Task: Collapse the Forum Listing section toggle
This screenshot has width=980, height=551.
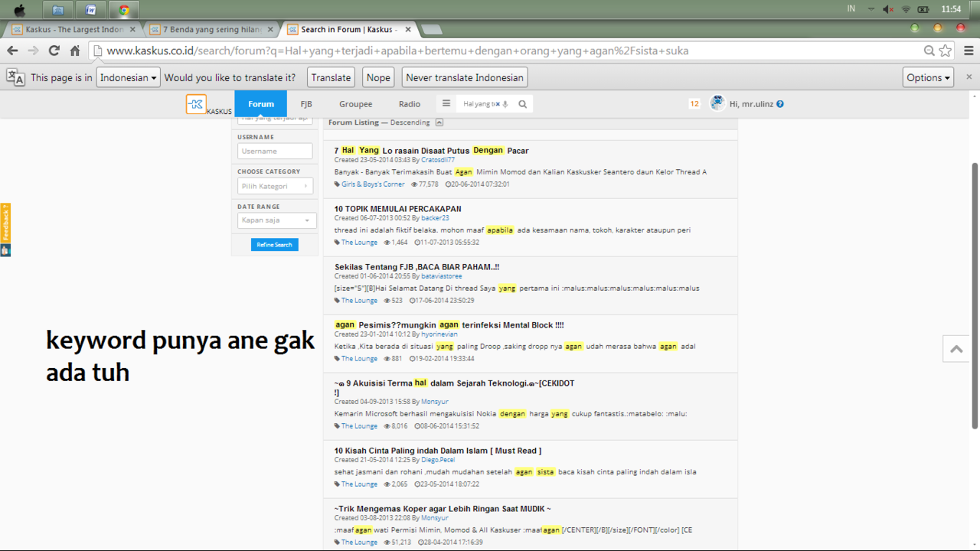Action: (439, 122)
